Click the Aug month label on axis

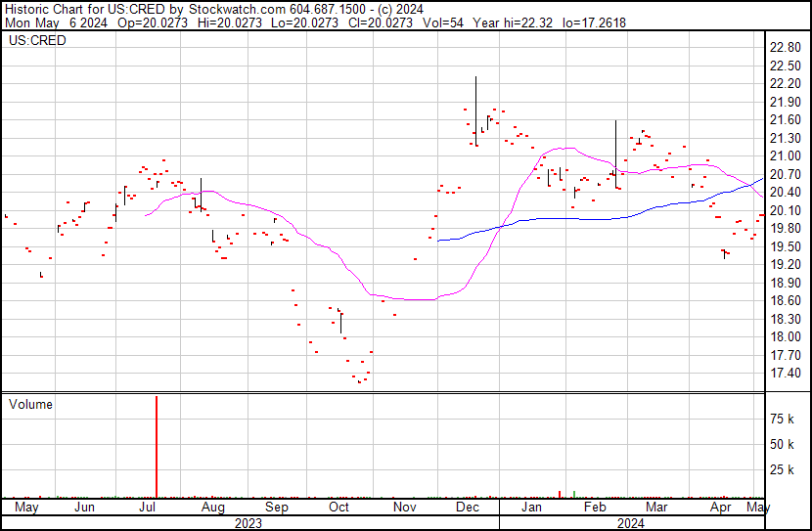pyautogui.click(x=212, y=508)
